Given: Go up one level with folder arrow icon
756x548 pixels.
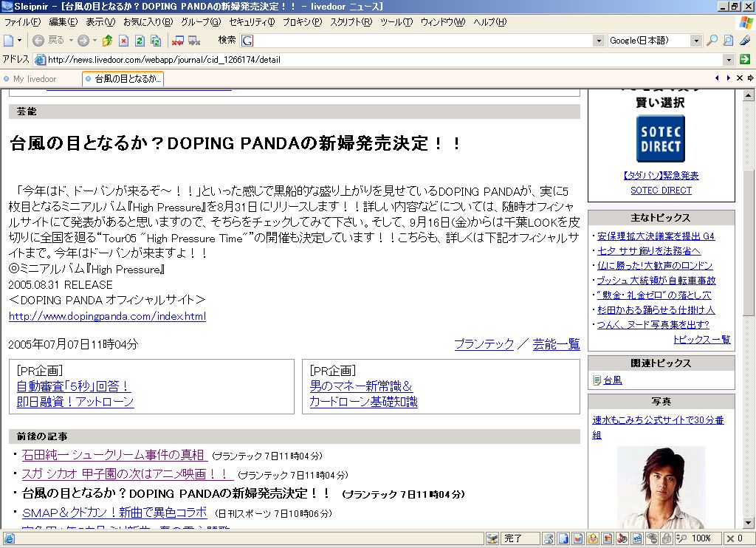Looking at the screenshot, I should coord(108,41).
